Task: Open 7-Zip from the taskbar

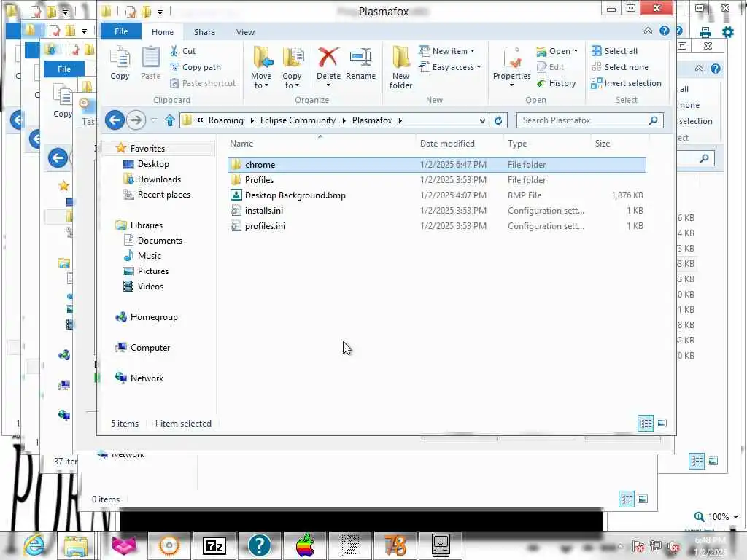Action: (x=214, y=545)
